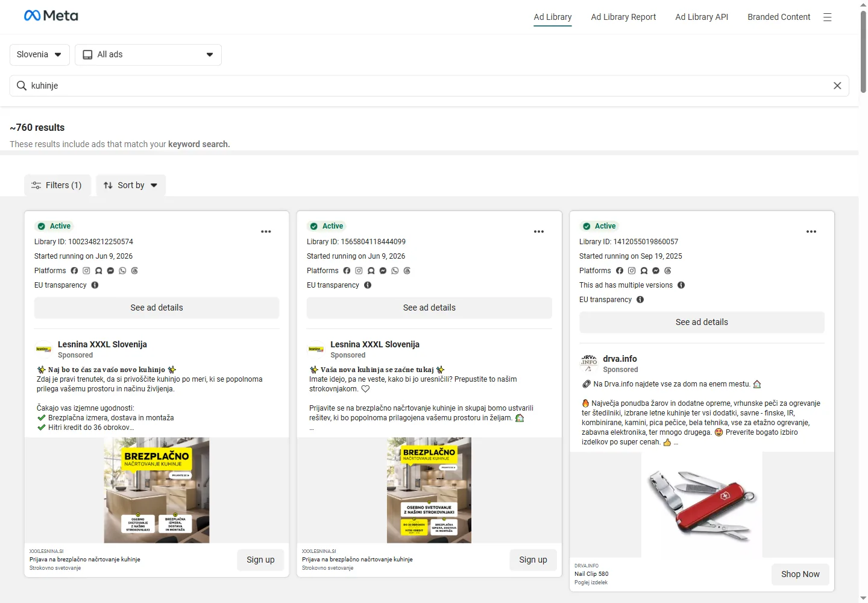868x603 pixels.
Task: Open three-dot menu on ad 1565804118444099
Action: (539, 232)
